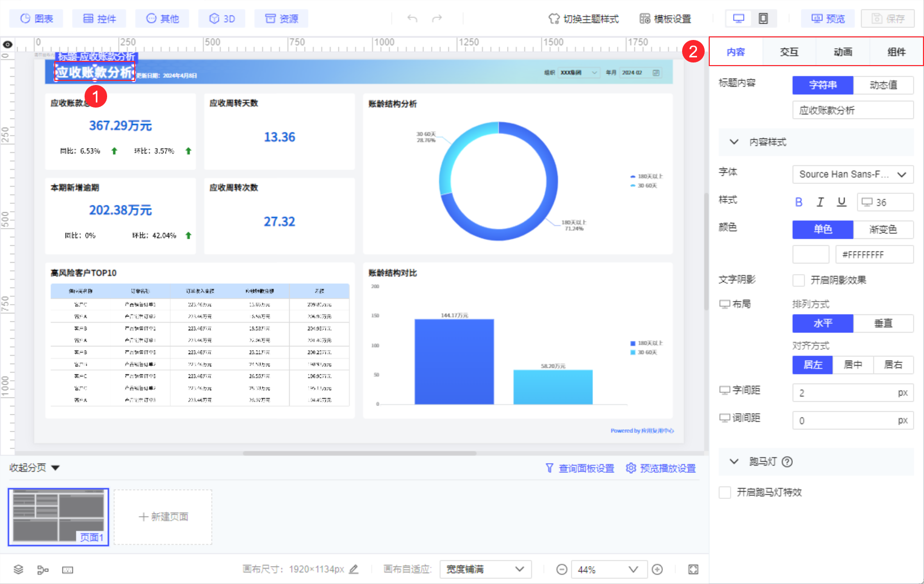This screenshot has width=924, height=584.
Task: Open 模板设置 template settings
Action: (665, 19)
